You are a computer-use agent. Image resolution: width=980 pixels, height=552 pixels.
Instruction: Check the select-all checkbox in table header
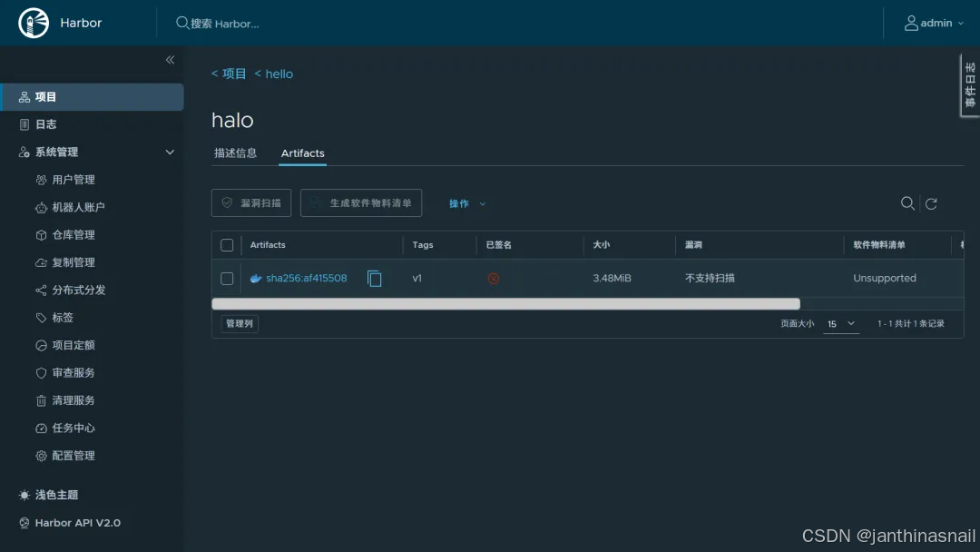click(227, 245)
